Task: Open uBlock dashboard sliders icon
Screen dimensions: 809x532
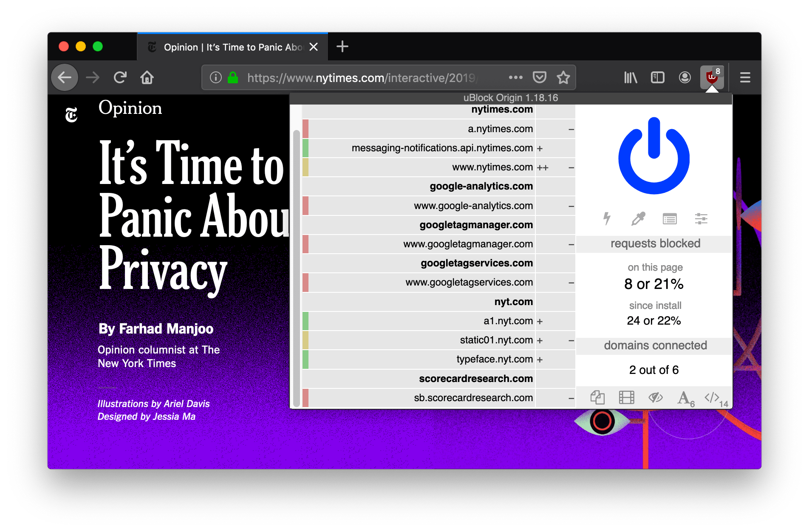Action: (x=701, y=219)
